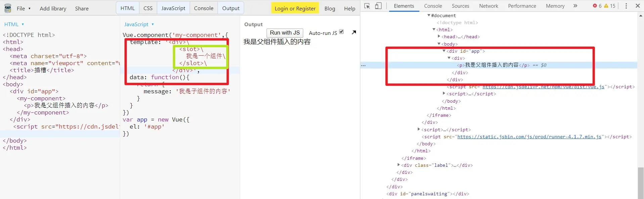Click the </iframe> row below </html>

click(x=439, y=115)
